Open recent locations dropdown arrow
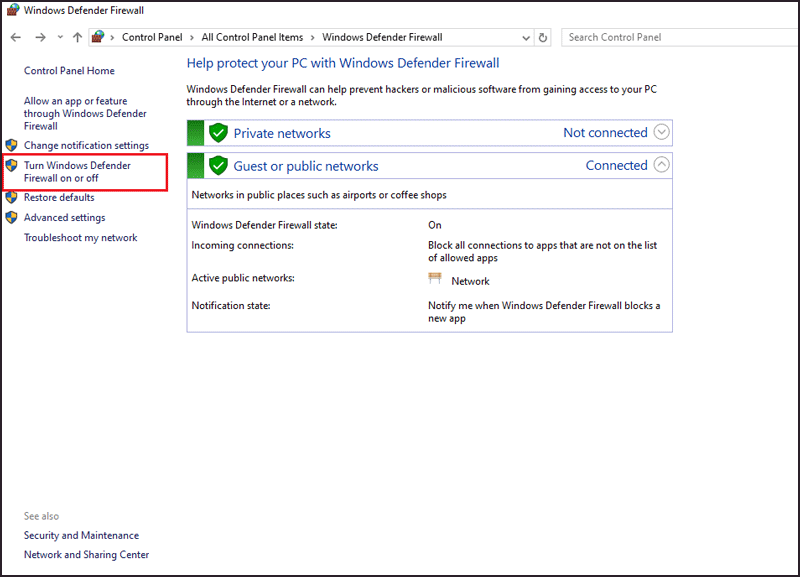 coord(60,37)
